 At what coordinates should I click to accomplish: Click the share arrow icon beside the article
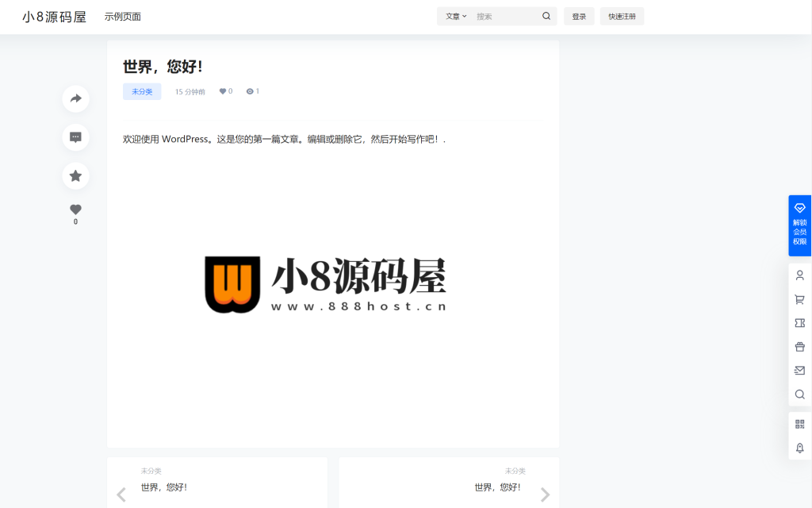click(x=75, y=98)
